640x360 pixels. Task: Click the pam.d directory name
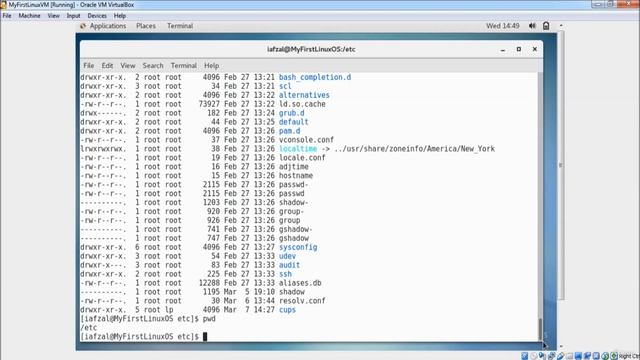pyautogui.click(x=289, y=131)
